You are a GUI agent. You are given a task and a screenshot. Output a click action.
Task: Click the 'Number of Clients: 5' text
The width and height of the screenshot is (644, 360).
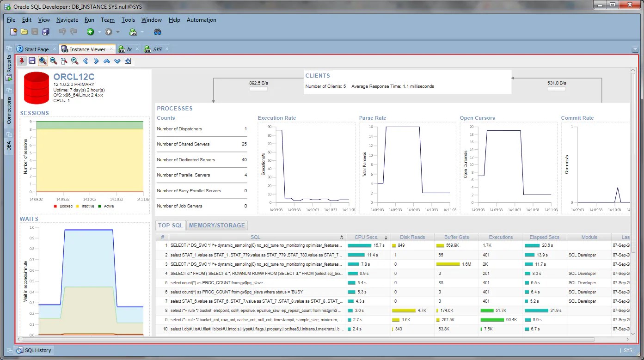[325, 86]
